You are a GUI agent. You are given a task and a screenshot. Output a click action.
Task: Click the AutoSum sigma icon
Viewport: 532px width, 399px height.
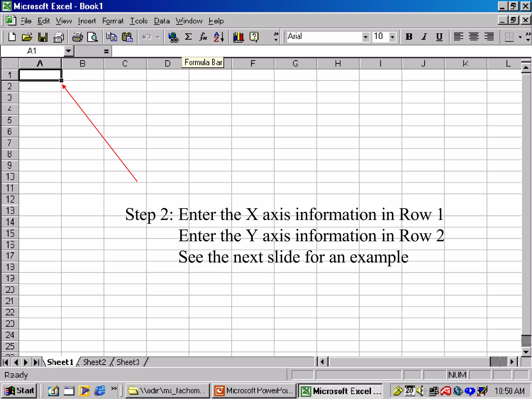click(x=188, y=37)
